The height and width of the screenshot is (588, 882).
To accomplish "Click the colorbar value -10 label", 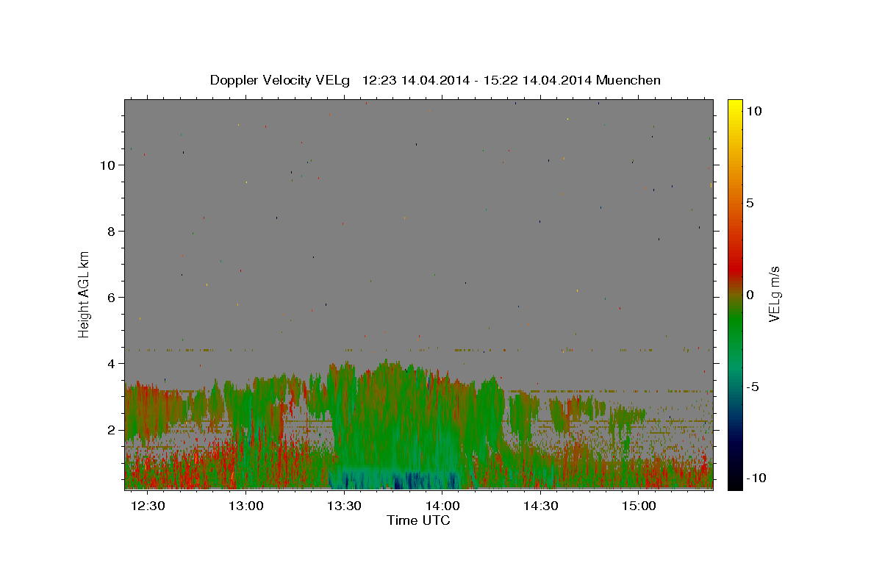I will click(x=756, y=478).
